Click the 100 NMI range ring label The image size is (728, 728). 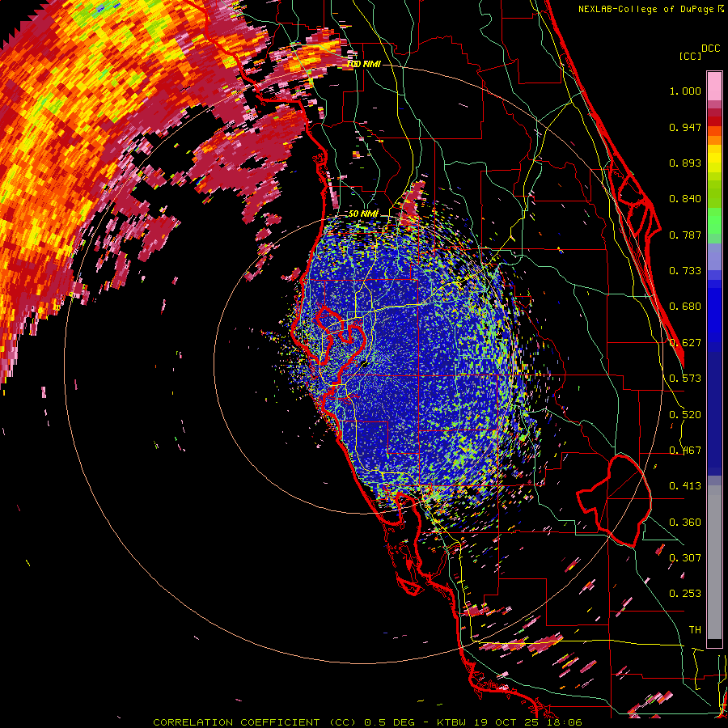(364, 64)
